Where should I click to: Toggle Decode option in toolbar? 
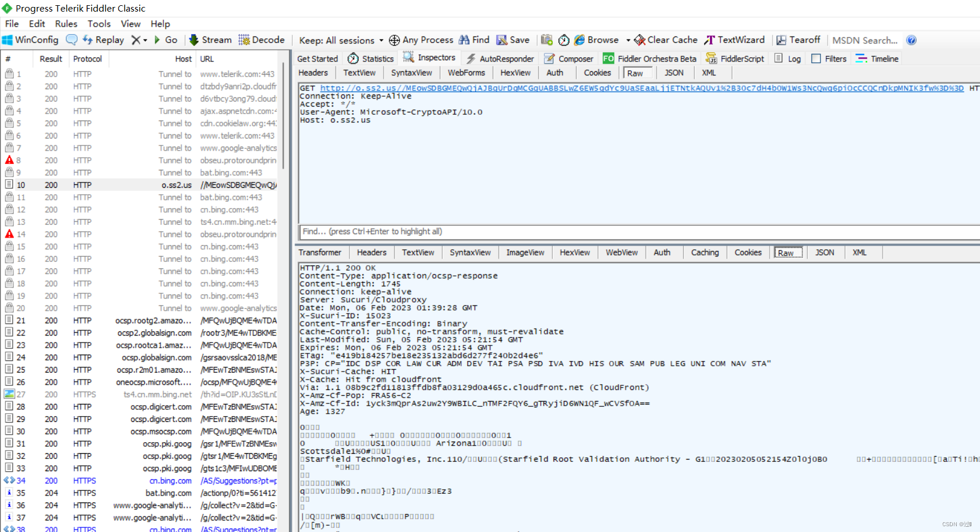261,40
